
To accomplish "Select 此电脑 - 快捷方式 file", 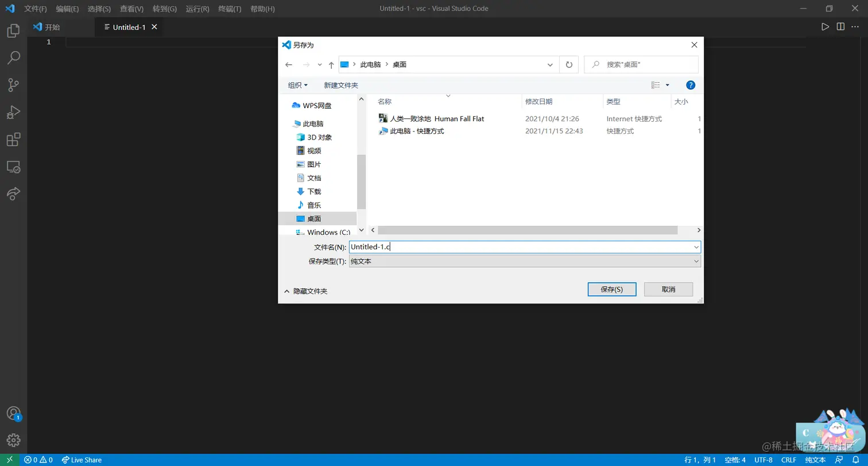I will point(412,131).
